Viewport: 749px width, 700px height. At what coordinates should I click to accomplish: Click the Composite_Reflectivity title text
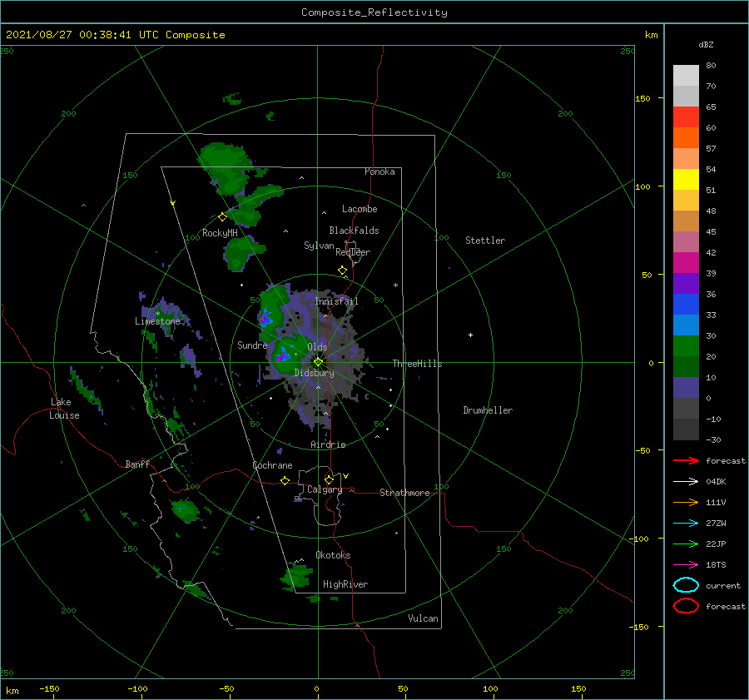(x=374, y=12)
